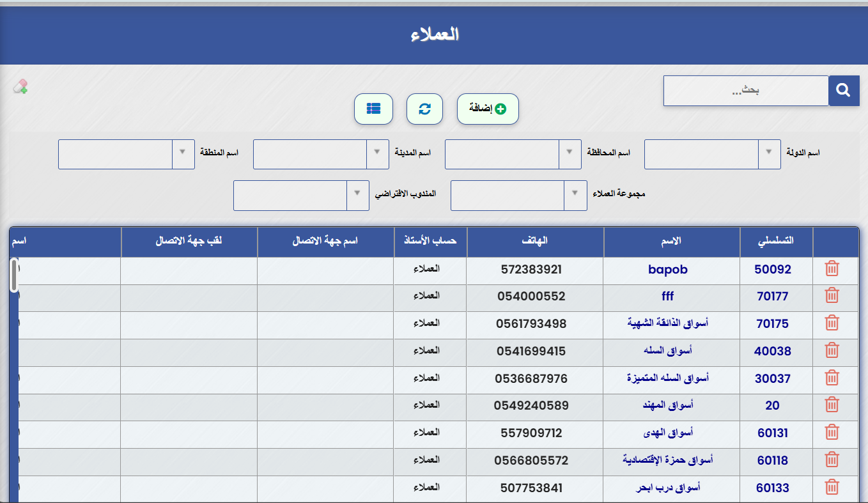Sort by الاسم column header
The height and width of the screenshot is (503, 868).
coord(671,242)
